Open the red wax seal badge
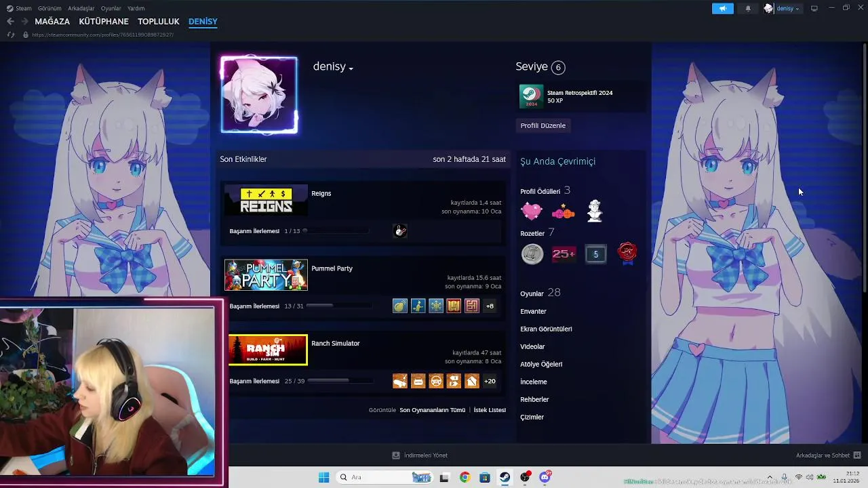The width and height of the screenshot is (868, 488). (x=627, y=253)
